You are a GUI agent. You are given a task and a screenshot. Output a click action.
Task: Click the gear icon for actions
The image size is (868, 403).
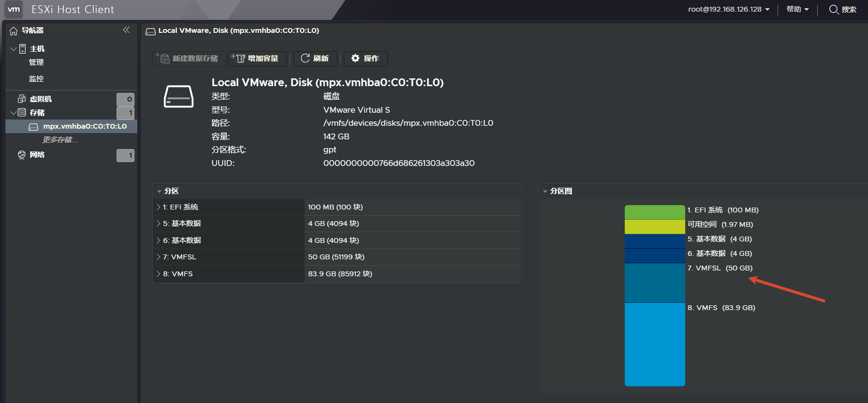(x=355, y=58)
